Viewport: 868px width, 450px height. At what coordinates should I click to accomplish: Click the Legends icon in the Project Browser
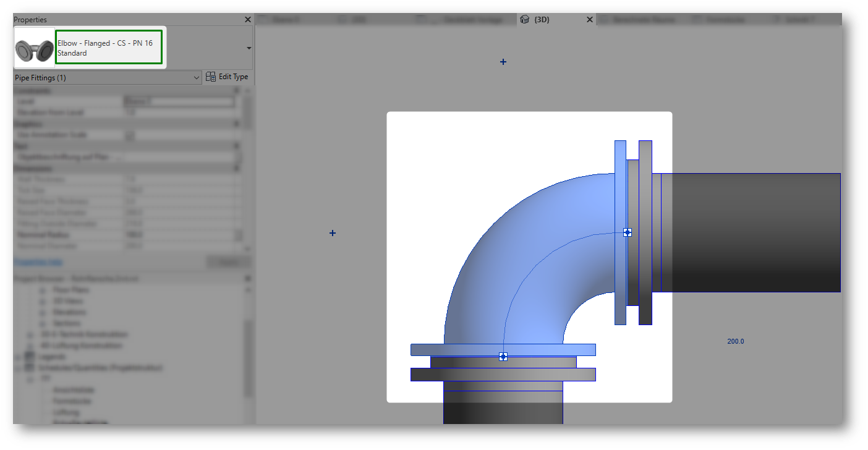29,356
